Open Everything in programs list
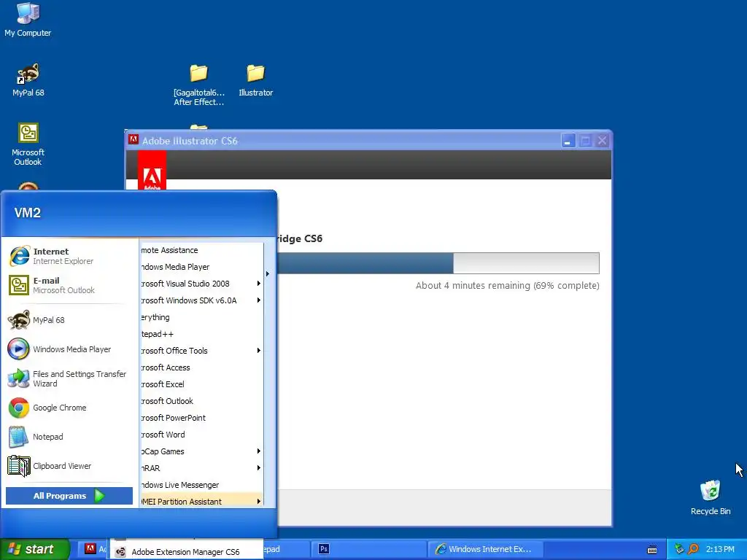The image size is (747, 560). (x=201, y=317)
